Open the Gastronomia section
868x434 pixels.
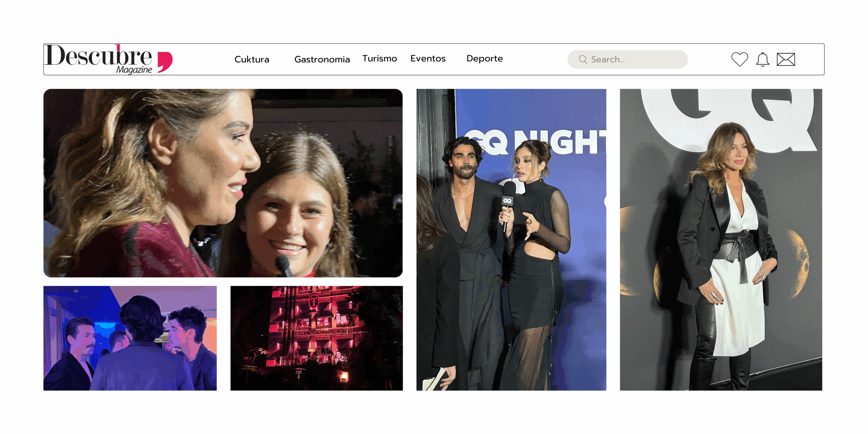tap(322, 59)
